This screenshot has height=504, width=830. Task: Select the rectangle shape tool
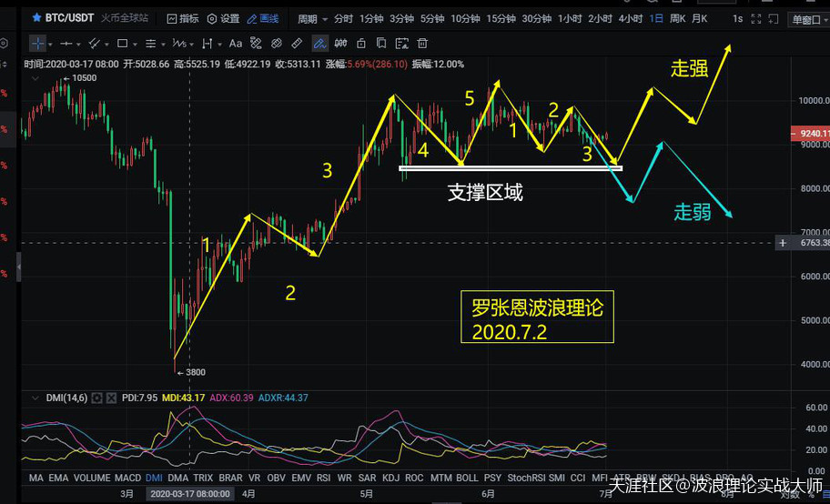click(x=122, y=44)
